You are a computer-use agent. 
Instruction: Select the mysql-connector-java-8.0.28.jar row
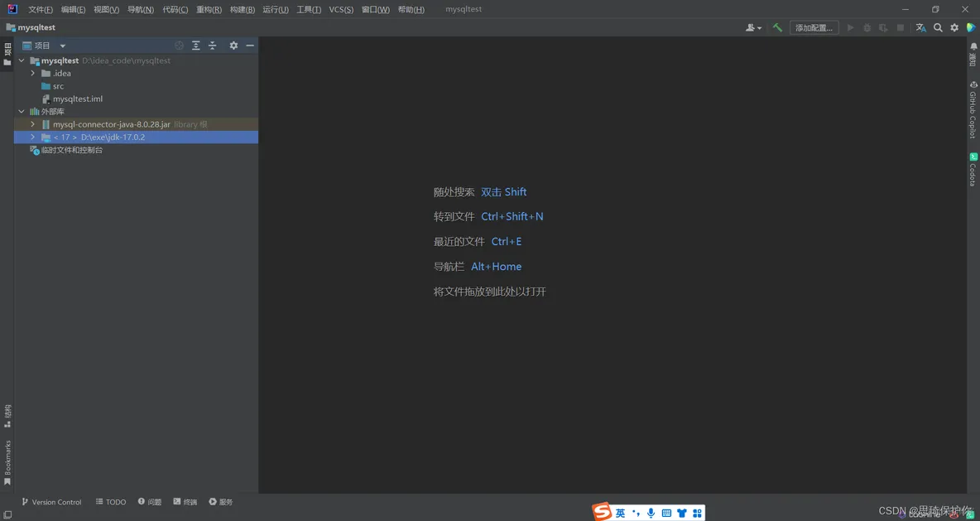pyautogui.click(x=136, y=124)
